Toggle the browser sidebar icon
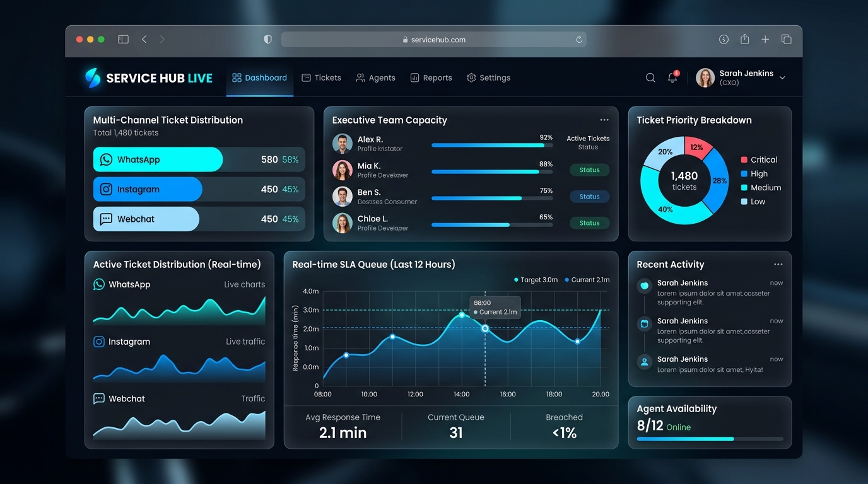The image size is (868, 484). (123, 39)
